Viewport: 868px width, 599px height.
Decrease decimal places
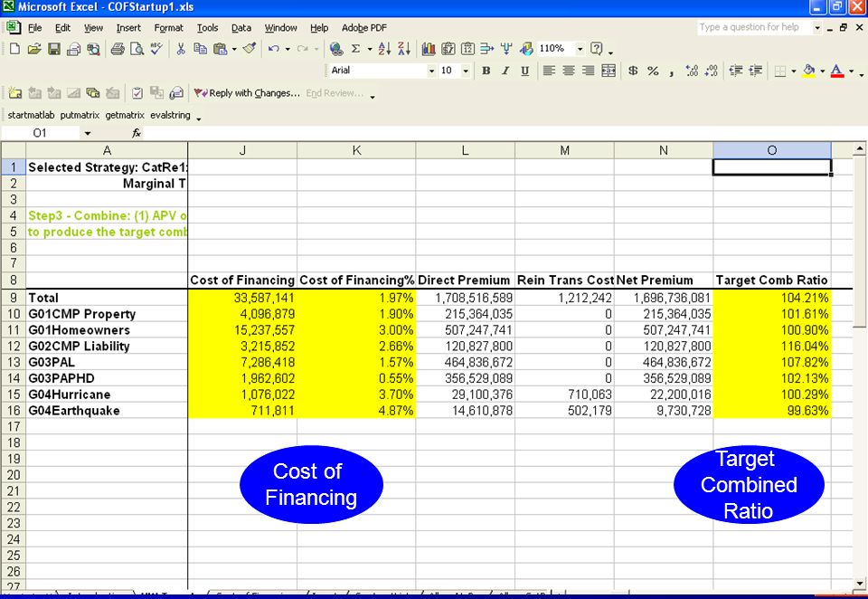coord(712,71)
